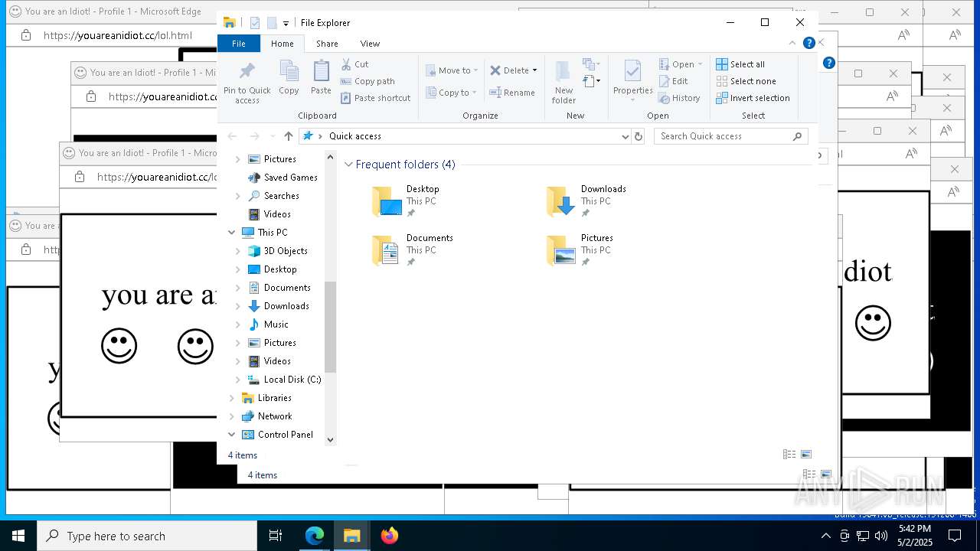Screen dimensions: 980x551
Task: Click the Open button in ribbon
Action: point(677,64)
